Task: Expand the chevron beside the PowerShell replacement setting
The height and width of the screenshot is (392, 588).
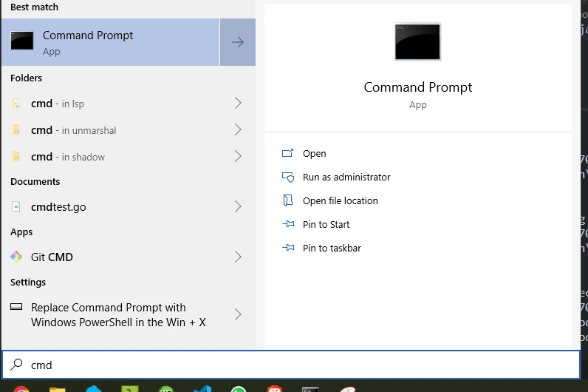Action: click(238, 314)
